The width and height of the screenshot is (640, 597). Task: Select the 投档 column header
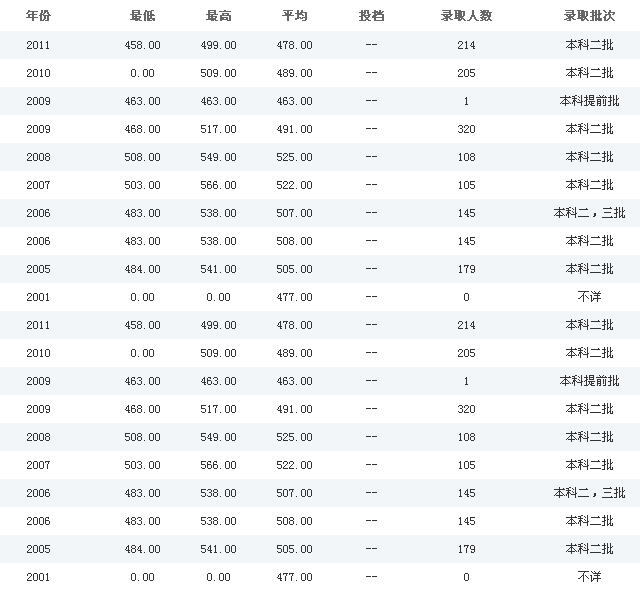tap(370, 17)
